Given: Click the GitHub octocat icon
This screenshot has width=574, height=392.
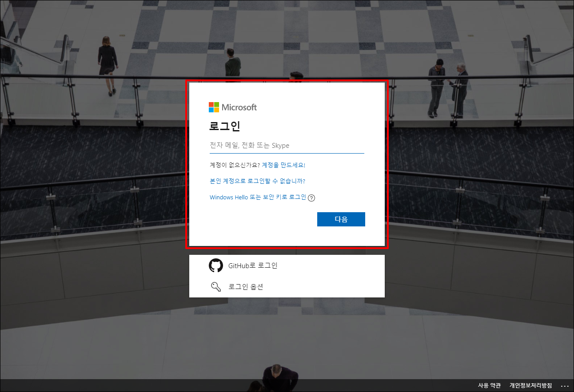Looking at the screenshot, I should (216, 265).
